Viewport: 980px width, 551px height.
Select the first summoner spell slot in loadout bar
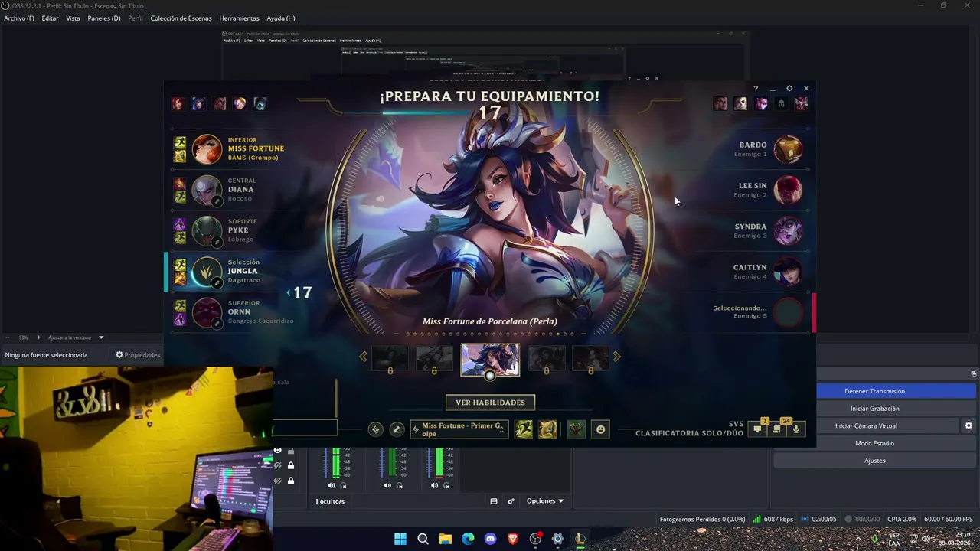click(524, 429)
